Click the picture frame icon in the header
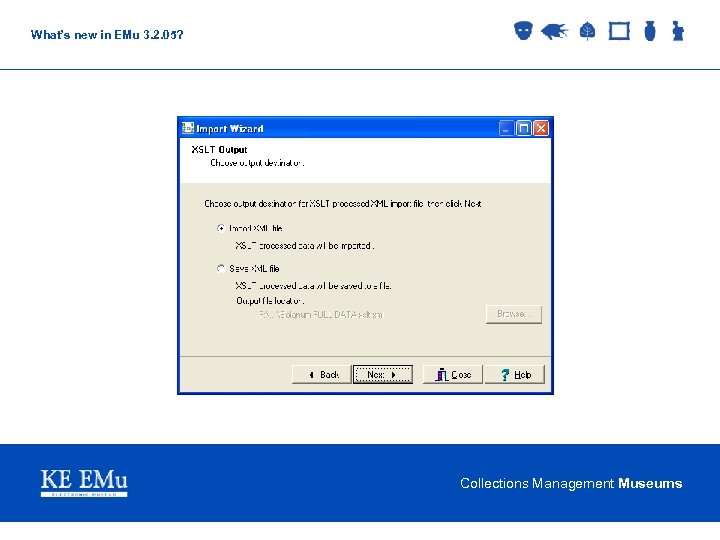720x540 pixels. (619, 31)
